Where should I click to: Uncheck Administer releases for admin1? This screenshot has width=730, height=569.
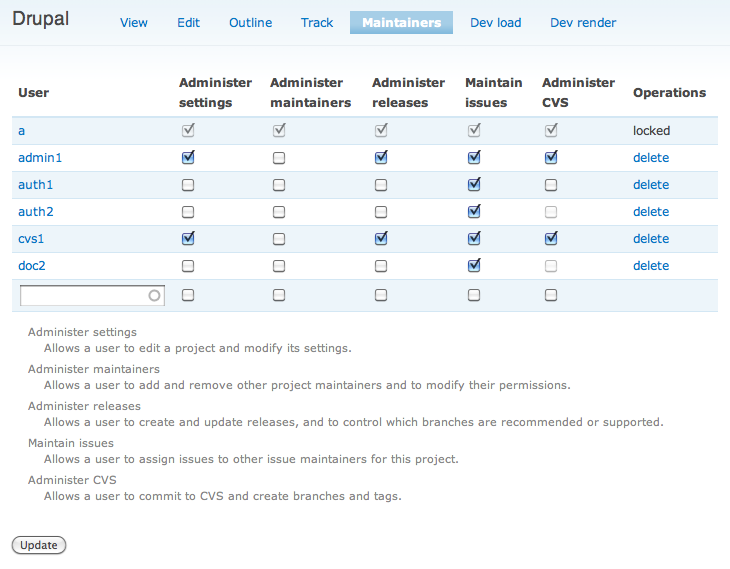(x=381, y=158)
